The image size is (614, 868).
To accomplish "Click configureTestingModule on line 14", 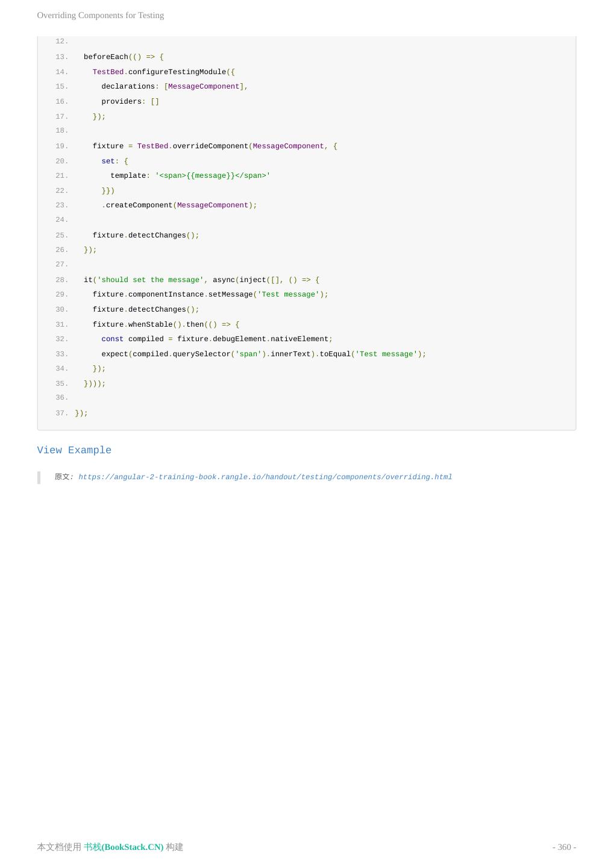I will [177, 72].
